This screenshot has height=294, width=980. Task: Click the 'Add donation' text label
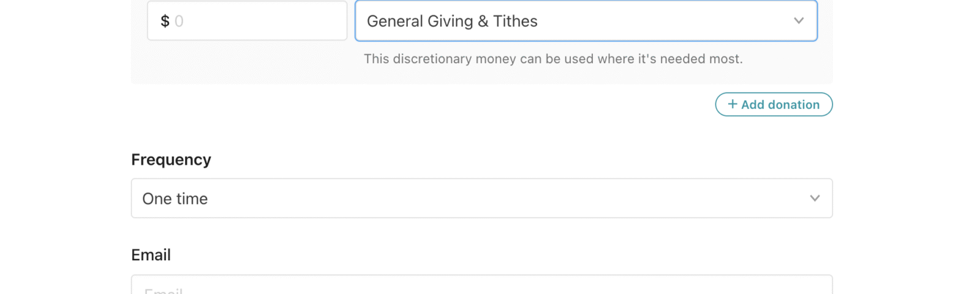[x=780, y=105]
